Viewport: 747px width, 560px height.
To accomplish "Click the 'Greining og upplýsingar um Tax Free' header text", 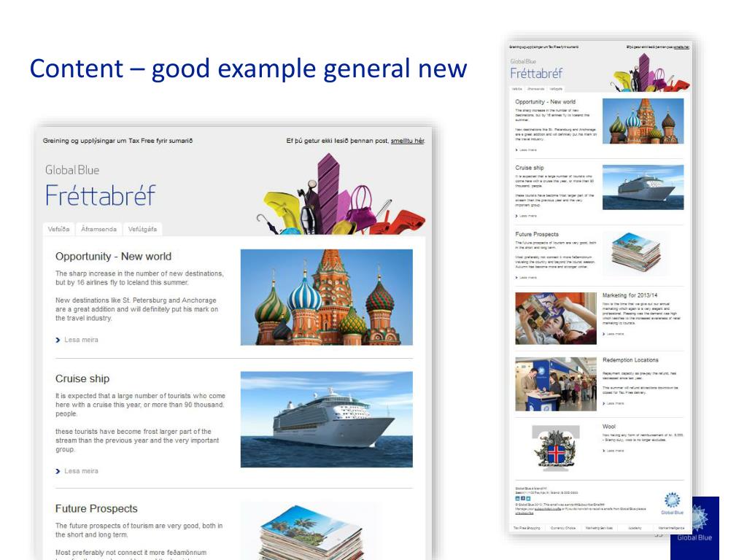I will tap(117, 141).
